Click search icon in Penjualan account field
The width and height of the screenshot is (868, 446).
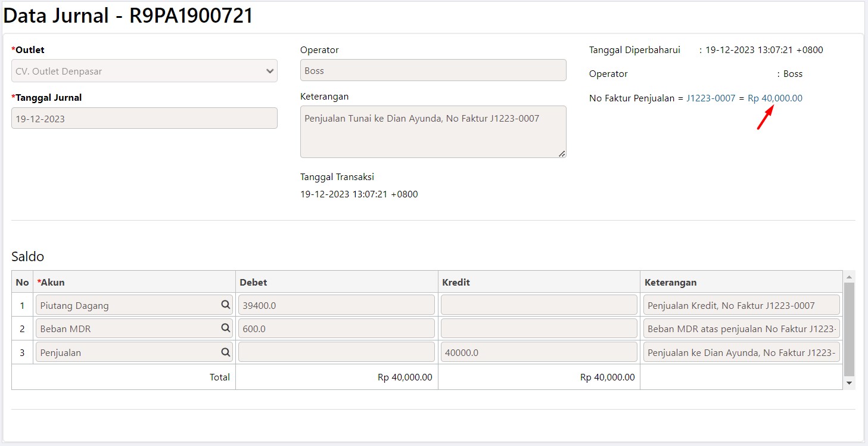point(226,352)
